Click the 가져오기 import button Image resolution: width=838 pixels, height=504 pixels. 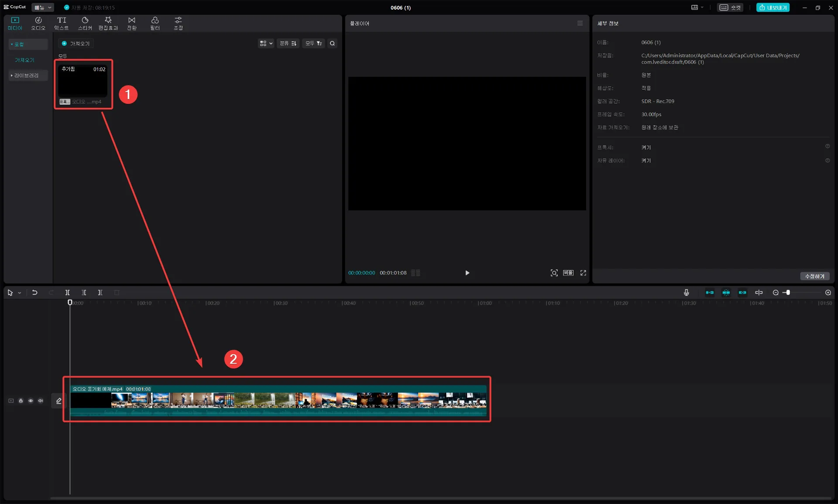click(x=76, y=44)
